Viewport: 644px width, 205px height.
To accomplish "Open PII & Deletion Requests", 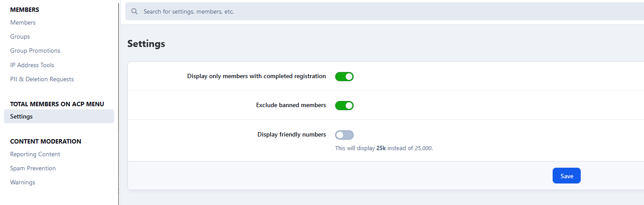I will 42,79.
